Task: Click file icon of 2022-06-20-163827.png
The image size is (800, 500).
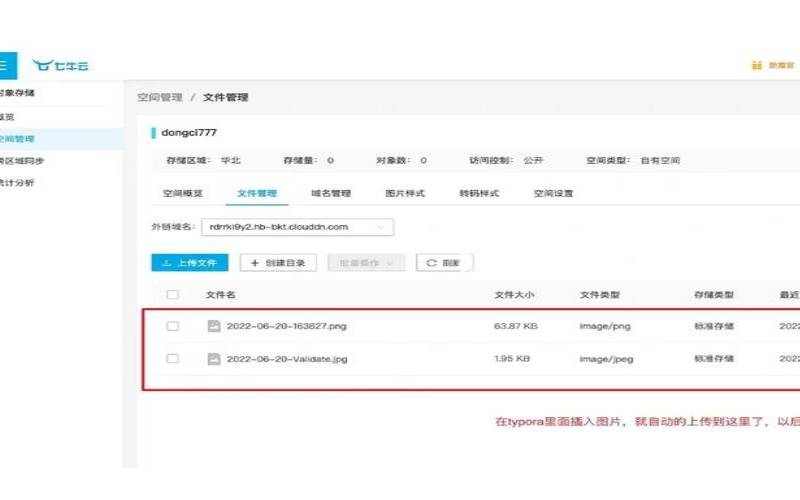Action: (x=214, y=326)
